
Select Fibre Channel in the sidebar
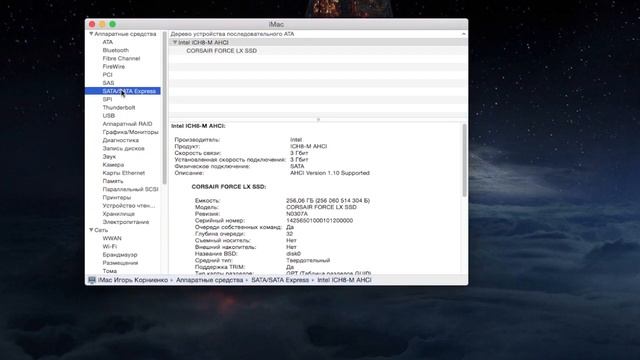coord(121,58)
